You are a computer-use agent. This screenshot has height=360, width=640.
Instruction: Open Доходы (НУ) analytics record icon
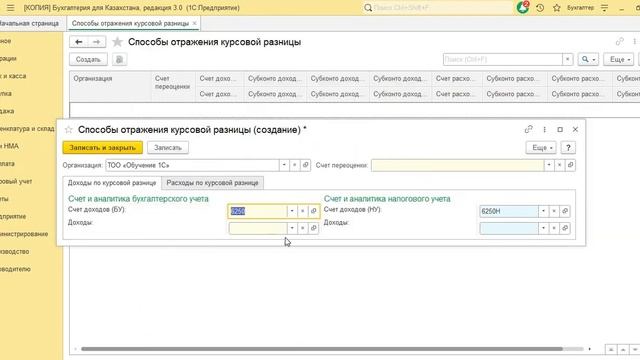[x=565, y=228]
